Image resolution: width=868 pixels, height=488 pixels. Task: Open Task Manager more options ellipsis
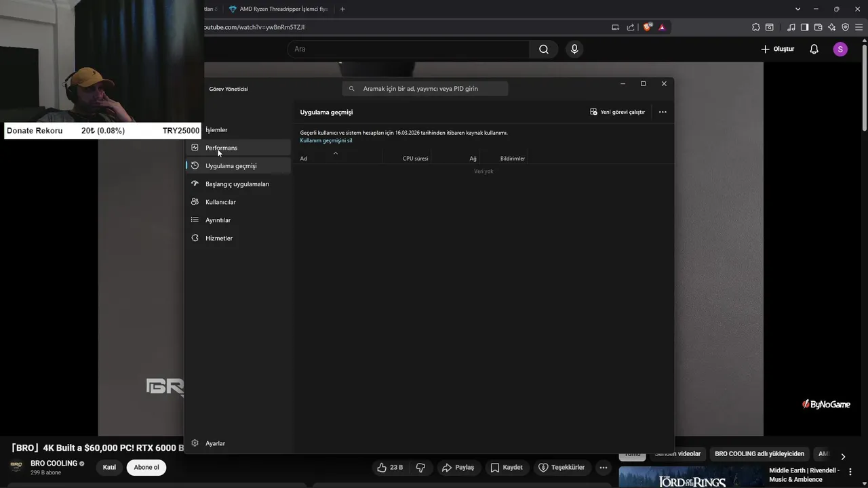click(x=663, y=112)
